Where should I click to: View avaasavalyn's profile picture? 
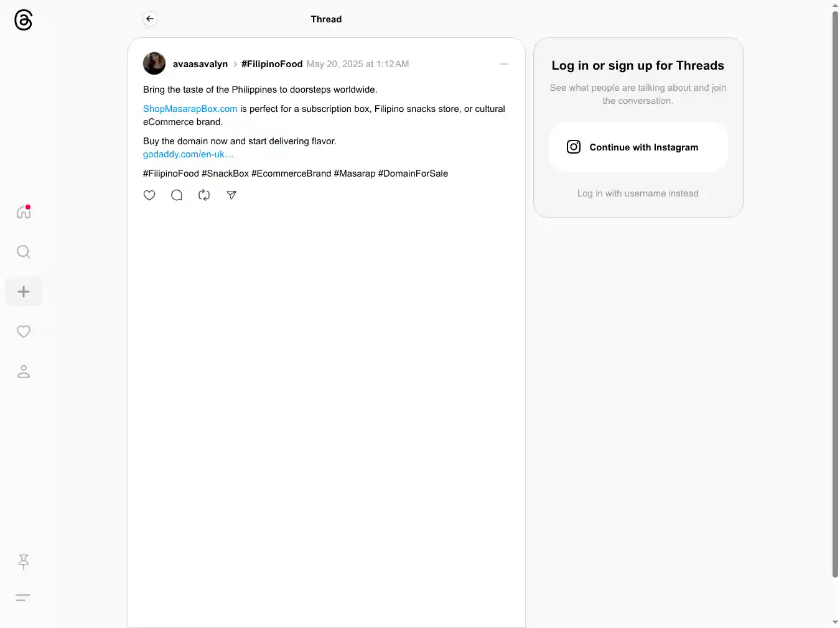(x=154, y=63)
